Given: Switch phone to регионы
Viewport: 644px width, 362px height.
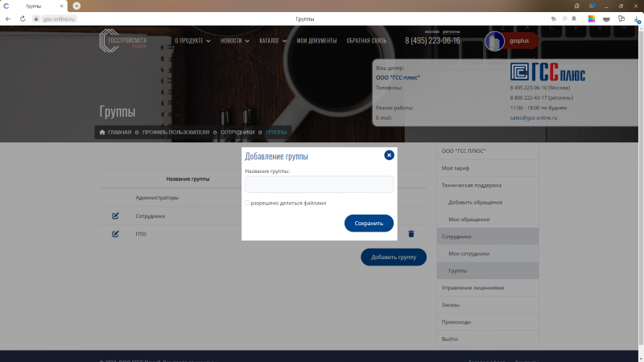Looking at the screenshot, I should (451, 31).
